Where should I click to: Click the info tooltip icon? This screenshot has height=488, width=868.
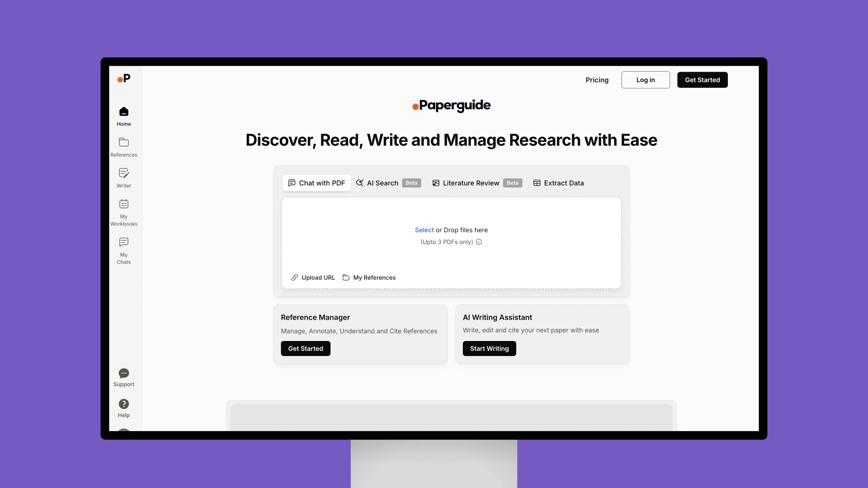click(x=479, y=242)
